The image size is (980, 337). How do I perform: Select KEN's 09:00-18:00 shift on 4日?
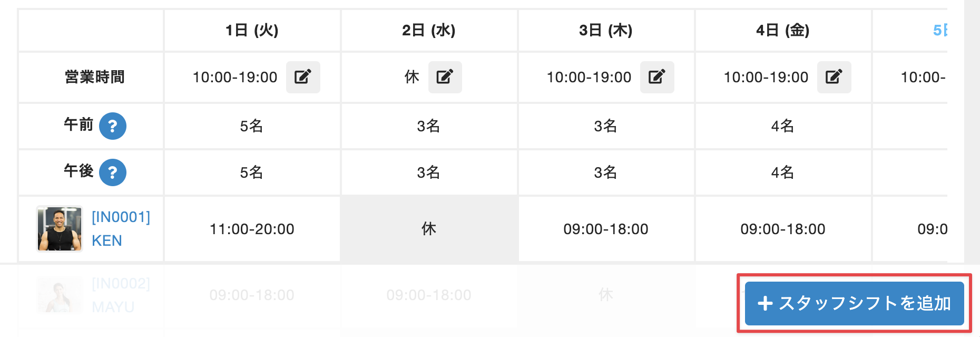[x=783, y=229]
